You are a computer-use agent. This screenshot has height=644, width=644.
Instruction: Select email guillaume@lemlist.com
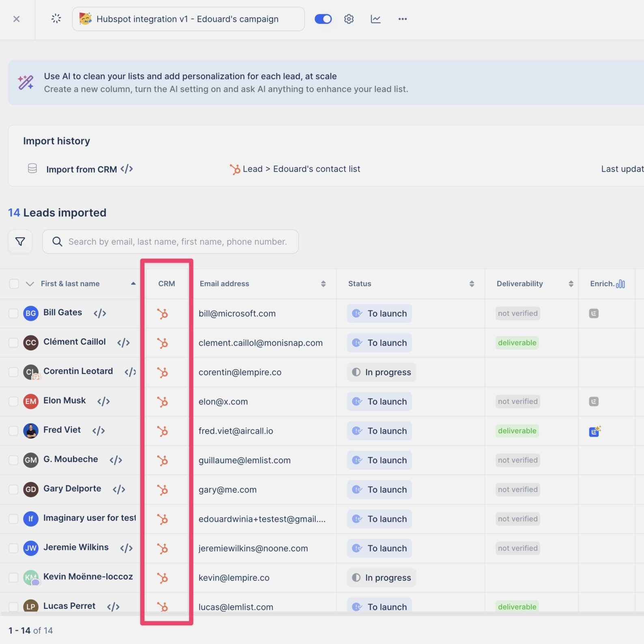click(245, 460)
